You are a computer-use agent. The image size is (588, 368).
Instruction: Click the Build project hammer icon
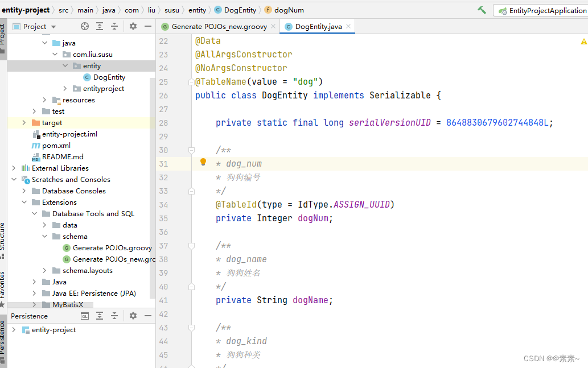pyautogui.click(x=482, y=10)
